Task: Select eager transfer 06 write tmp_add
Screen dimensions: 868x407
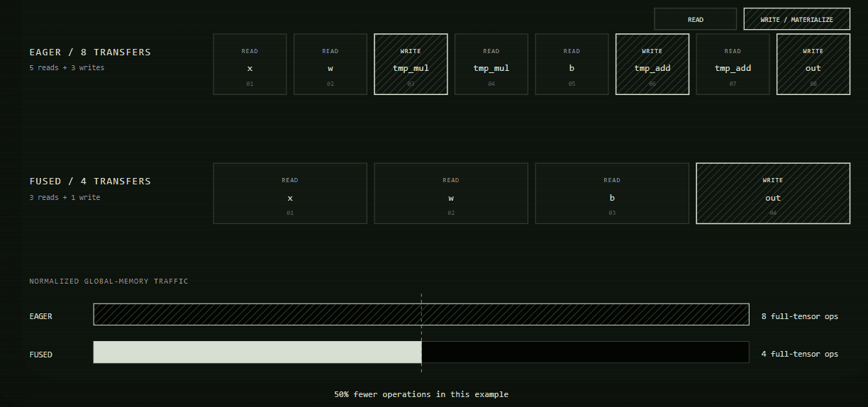Action: coord(652,64)
